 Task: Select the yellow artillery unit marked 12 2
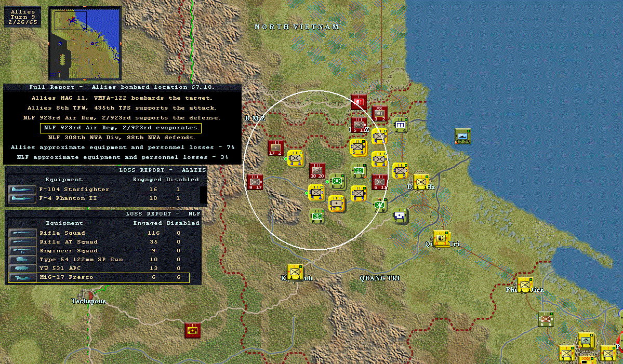(337, 204)
